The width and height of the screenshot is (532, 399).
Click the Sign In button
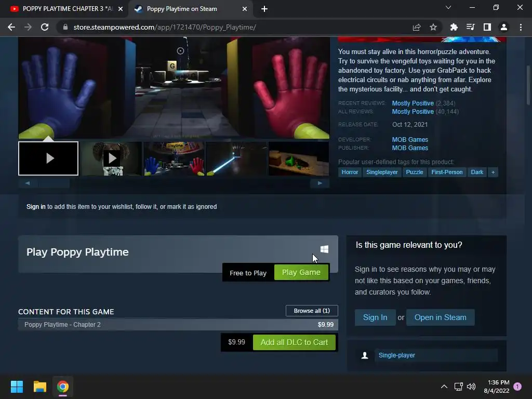click(x=375, y=317)
